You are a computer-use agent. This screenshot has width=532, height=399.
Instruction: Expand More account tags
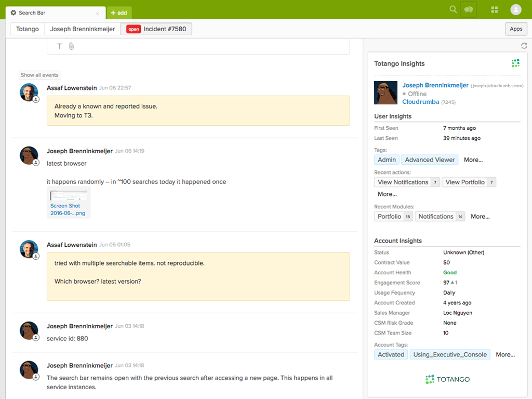pyautogui.click(x=505, y=355)
